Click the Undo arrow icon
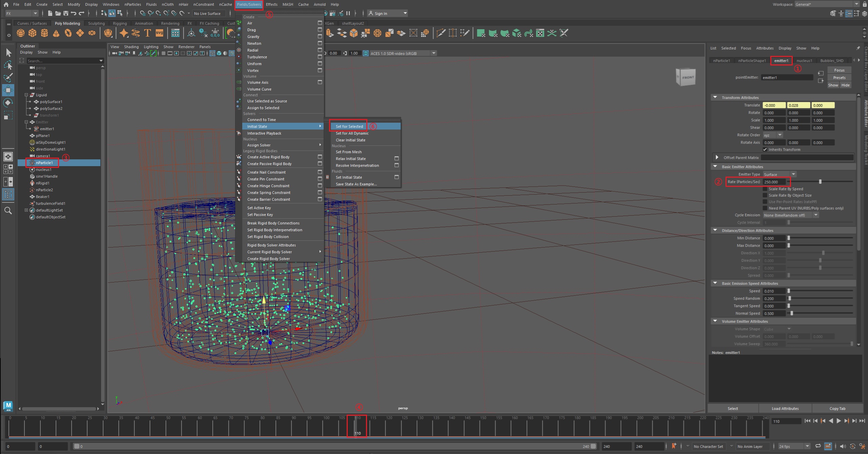Screen dimensions: 868x454 [74, 13]
